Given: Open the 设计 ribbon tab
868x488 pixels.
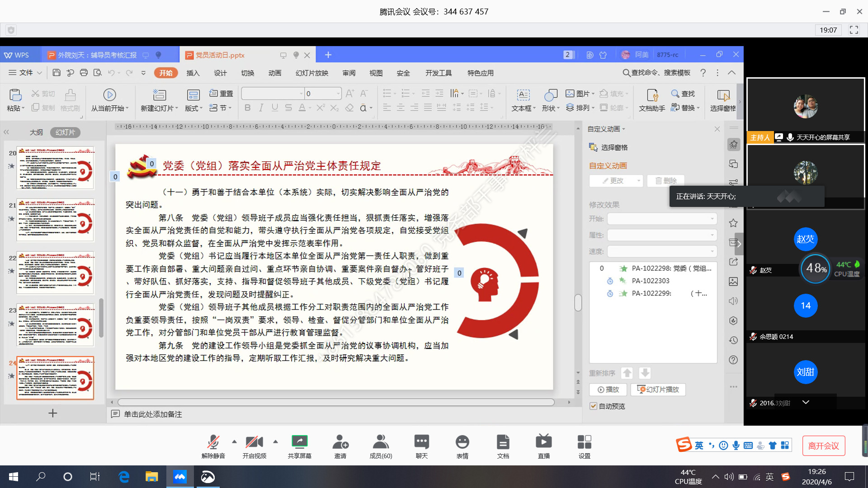Looking at the screenshot, I should click(220, 73).
